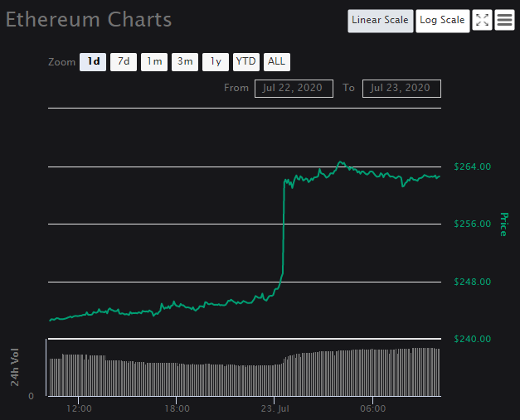520x420 pixels.
Task: Select 7d zoom range
Action: (x=124, y=62)
